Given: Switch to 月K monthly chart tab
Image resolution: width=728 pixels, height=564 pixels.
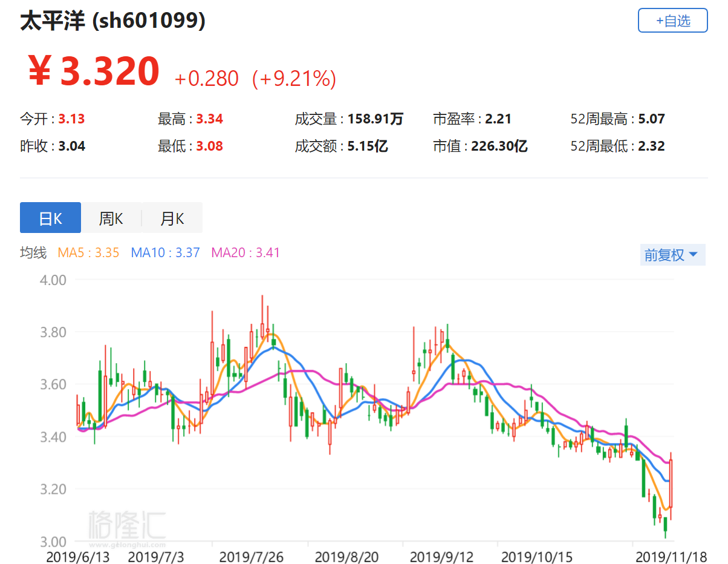Looking at the screenshot, I should point(172,218).
